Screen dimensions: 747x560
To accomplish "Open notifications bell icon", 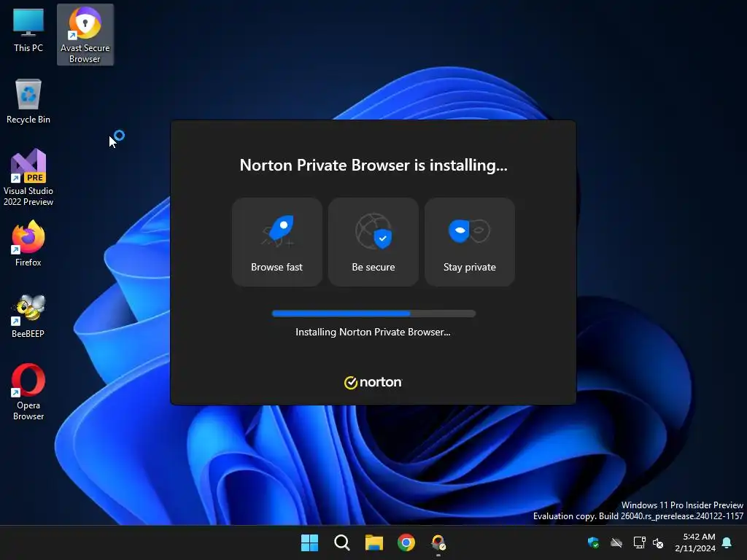I will point(727,542).
